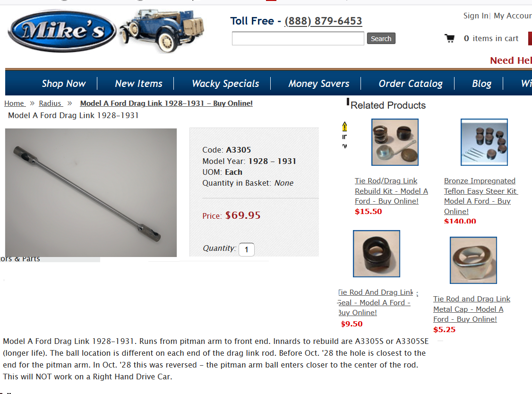Click the Sign In link

click(475, 16)
